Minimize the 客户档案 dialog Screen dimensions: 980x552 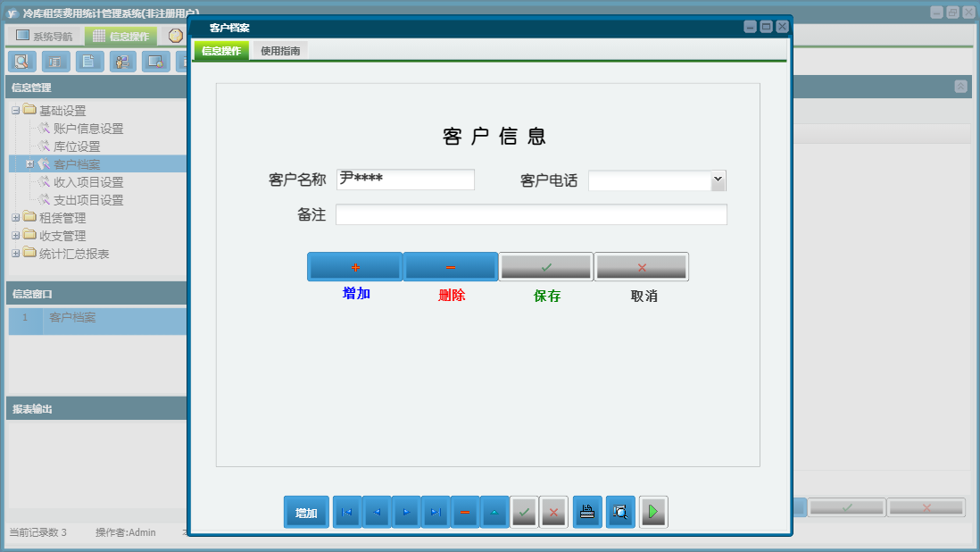(750, 26)
